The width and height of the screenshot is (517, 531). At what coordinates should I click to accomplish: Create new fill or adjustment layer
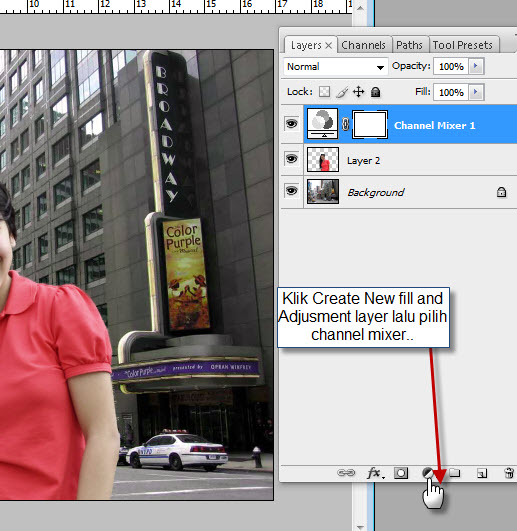click(428, 472)
